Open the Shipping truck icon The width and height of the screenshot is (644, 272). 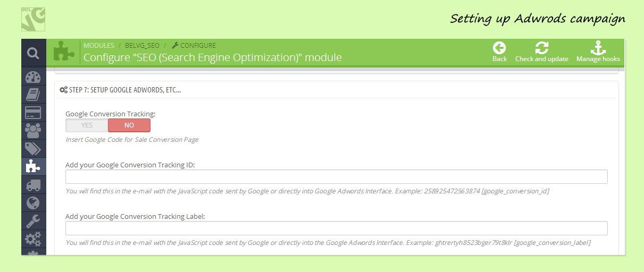point(33,185)
